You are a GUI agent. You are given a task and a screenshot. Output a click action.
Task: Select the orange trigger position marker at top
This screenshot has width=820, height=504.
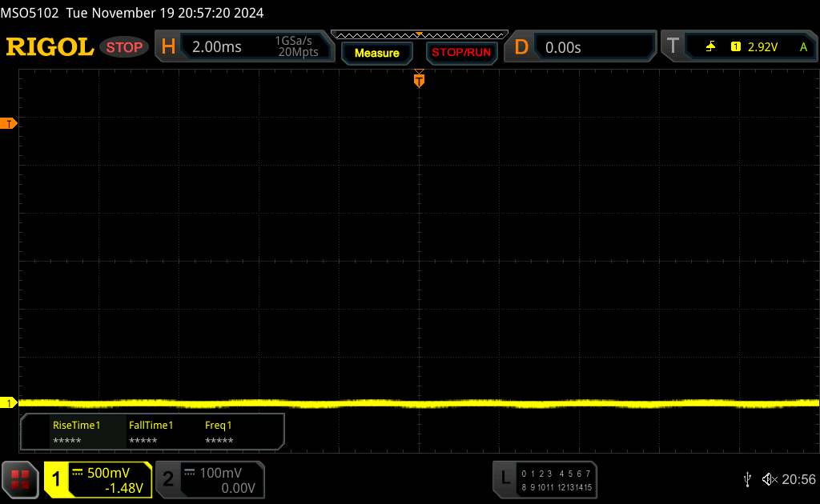[418, 78]
